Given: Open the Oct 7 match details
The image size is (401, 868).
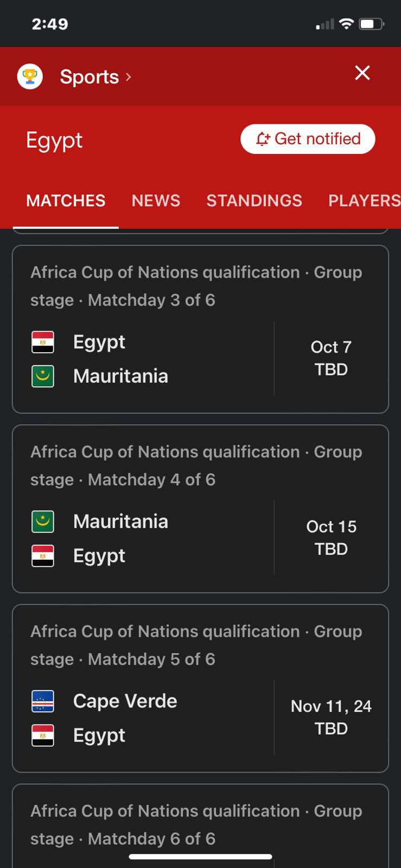Looking at the screenshot, I should click(x=331, y=358).
